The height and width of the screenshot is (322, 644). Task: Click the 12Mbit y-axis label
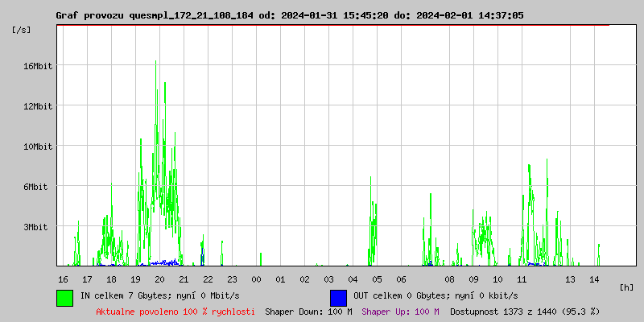pyautogui.click(x=37, y=105)
